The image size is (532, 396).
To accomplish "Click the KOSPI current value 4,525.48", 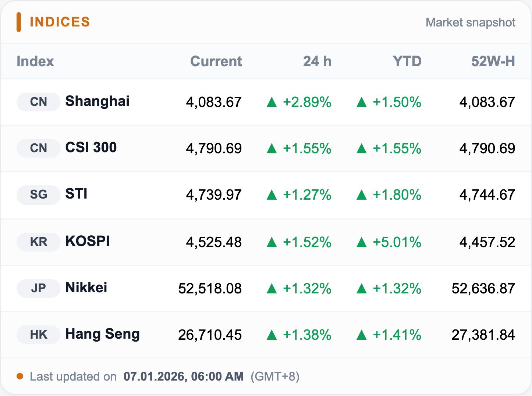I will [x=214, y=242].
